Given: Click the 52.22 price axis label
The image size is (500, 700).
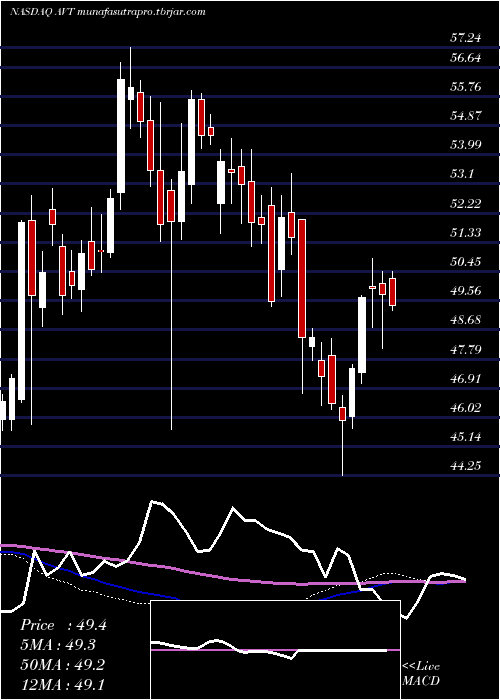Looking at the screenshot, I should click(466, 204).
